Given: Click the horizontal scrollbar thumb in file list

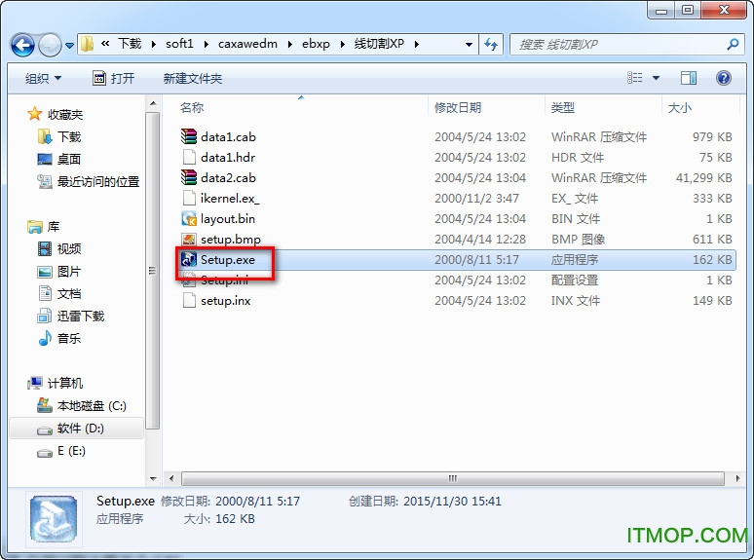Looking at the screenshot, I should point(452,478).
